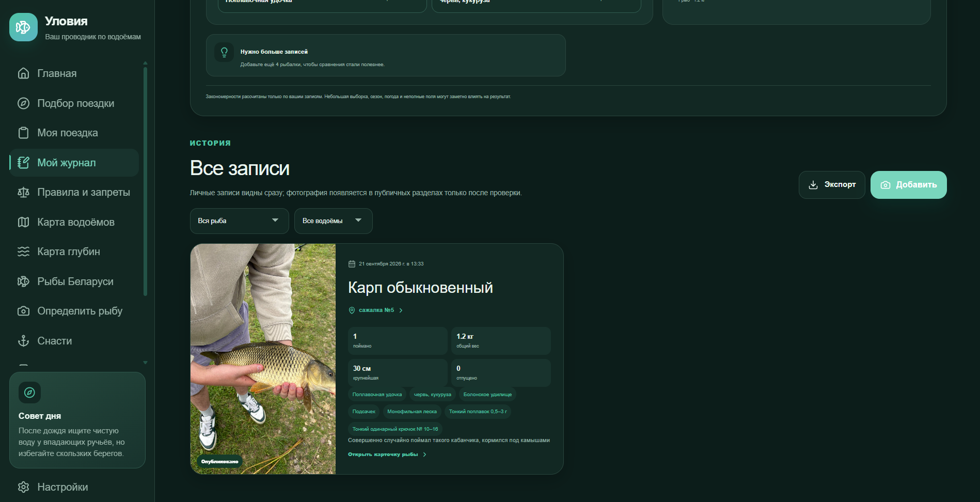Click the Экспорт button

(831, 185)
